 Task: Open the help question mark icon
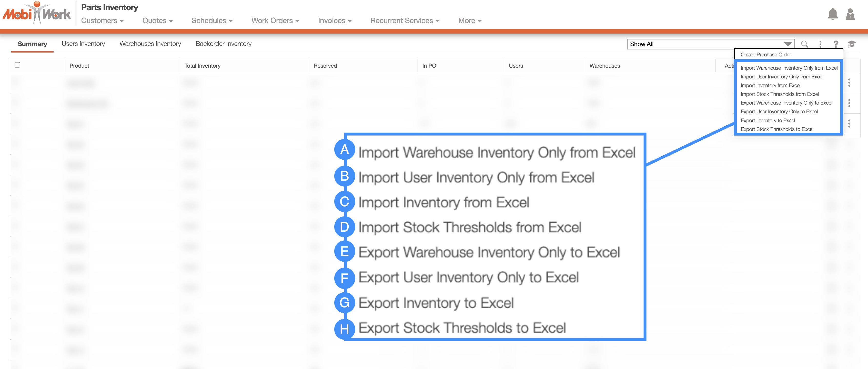click(836, 44)
